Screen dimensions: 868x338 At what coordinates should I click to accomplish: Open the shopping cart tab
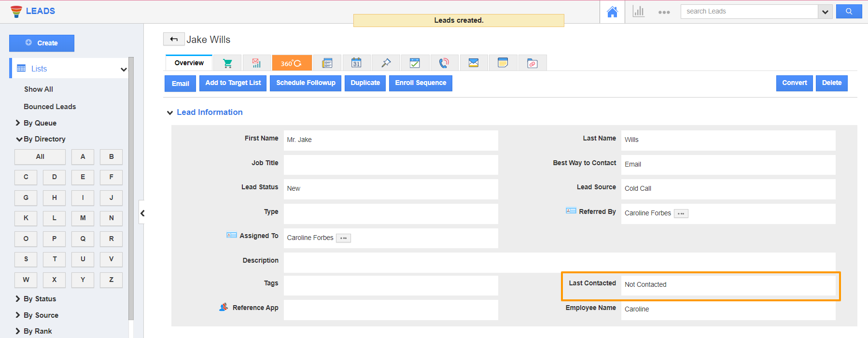227,63
